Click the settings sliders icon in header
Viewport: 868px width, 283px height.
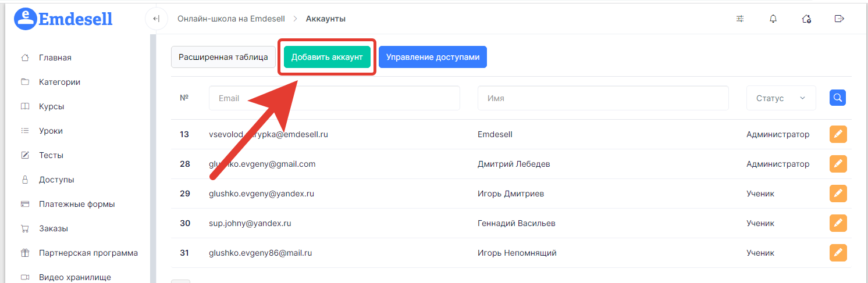pyautogui.click(x=740, y=19)
